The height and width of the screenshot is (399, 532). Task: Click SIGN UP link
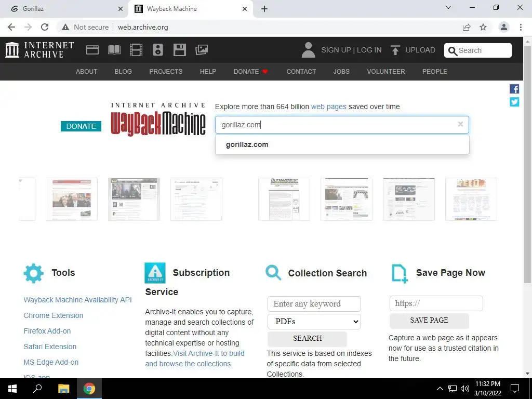(x=336, y=50)
